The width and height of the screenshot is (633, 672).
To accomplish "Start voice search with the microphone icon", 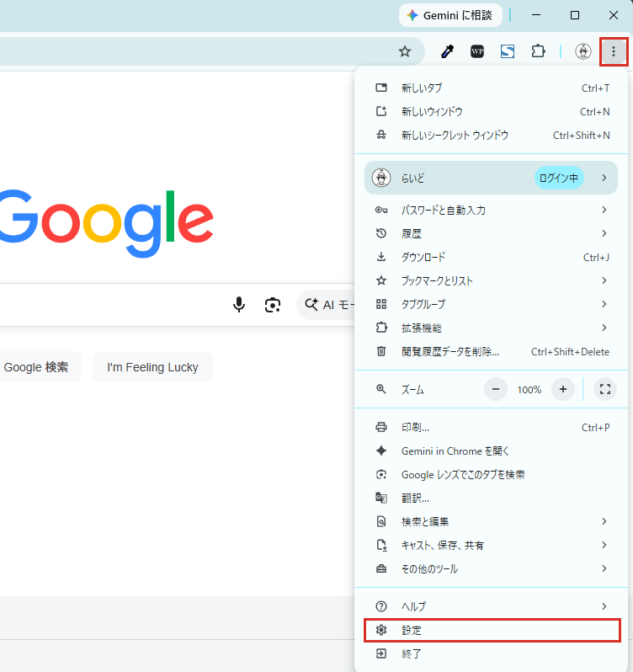I will (x=239, y=305).
